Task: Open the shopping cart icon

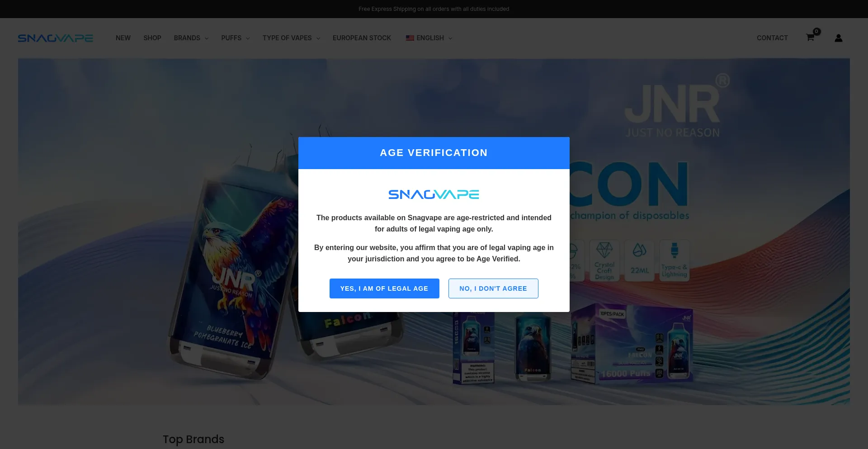Action: click(810, 38)
